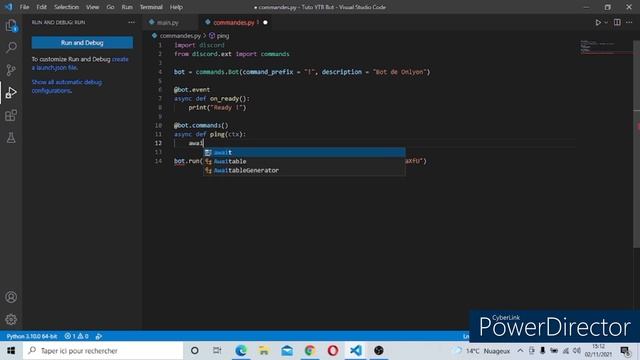Show hidden system tray icons chevron
Viewport: 640px width, 360px height.
point(520,351)
